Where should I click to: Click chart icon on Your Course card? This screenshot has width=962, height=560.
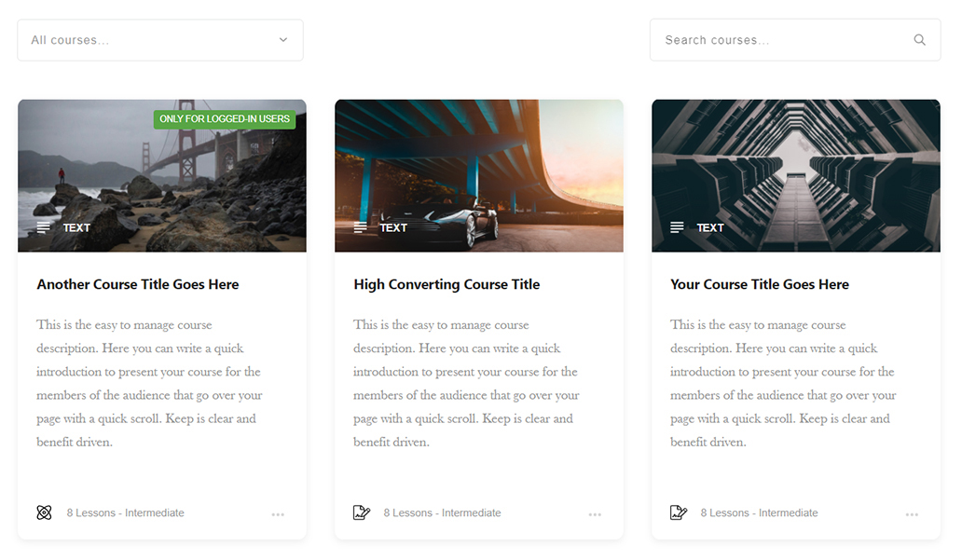(x=679, y=512)
